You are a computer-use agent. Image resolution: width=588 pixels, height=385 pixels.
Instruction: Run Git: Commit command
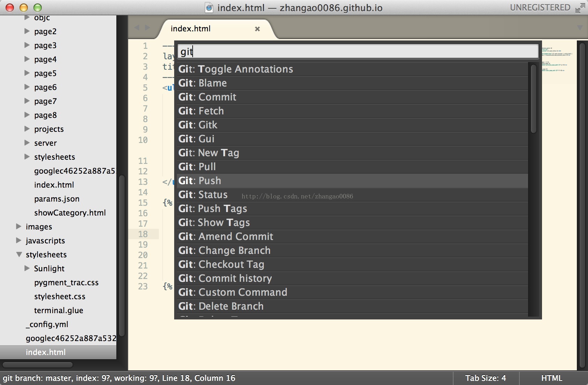(x=353, y=97)
